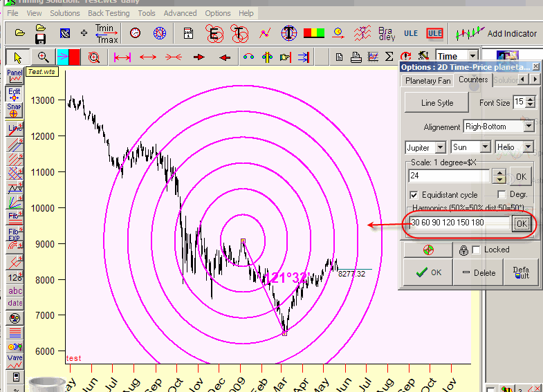Viewport: 543px width, 392px height.
Task: Open file using the yellow folder icon
Action: [20, 33]
